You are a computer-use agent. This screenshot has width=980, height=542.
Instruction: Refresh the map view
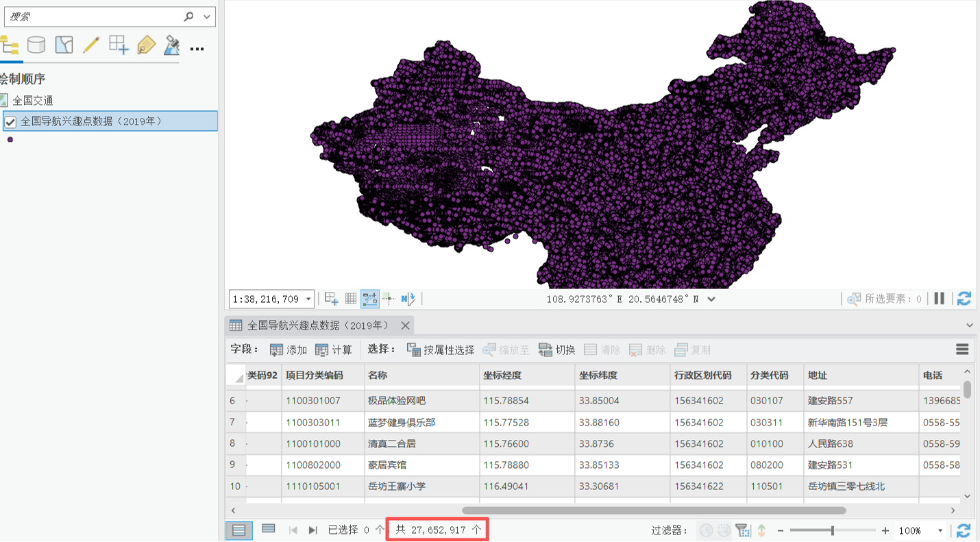click(x=964, y=299)
